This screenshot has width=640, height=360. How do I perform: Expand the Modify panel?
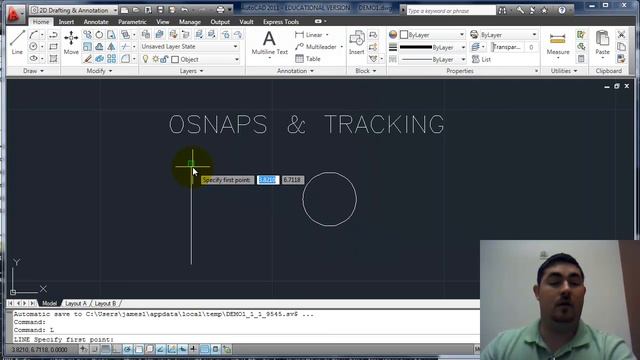[99, 71]
